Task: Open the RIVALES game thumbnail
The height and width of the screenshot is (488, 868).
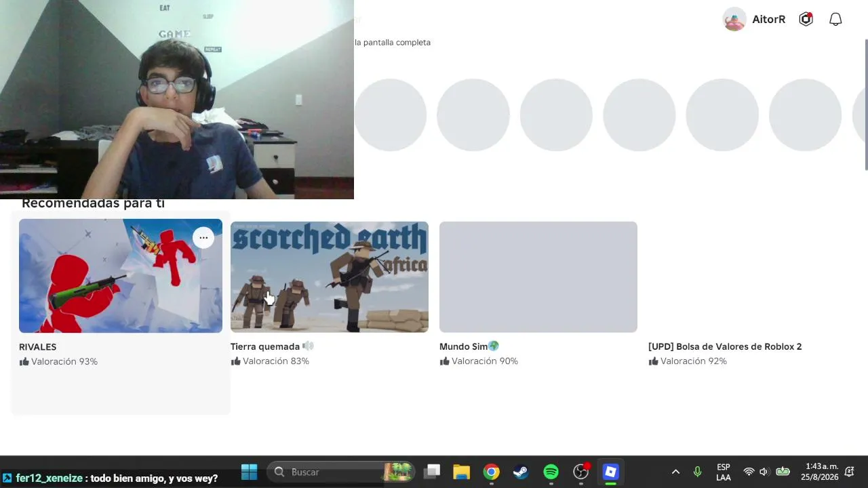Action: (x=121, y=276)
